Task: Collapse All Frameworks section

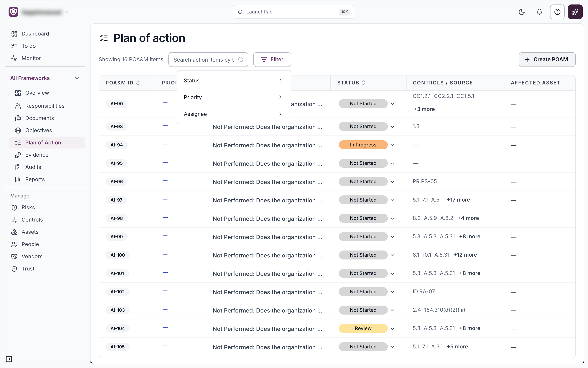Action: pos(77,78)
